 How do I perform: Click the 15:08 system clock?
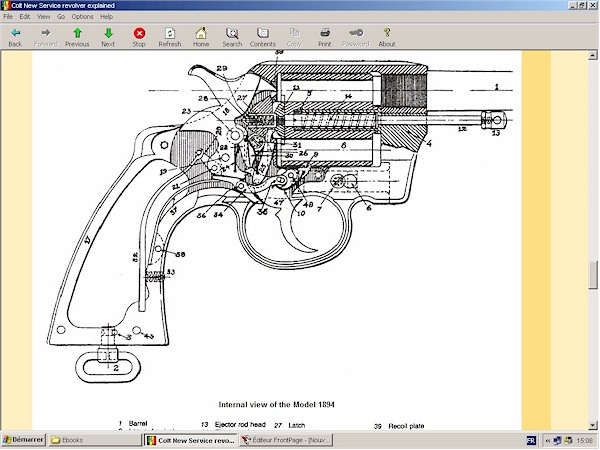pos(584,440)
